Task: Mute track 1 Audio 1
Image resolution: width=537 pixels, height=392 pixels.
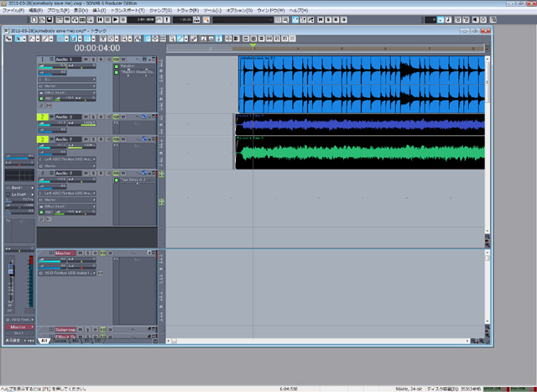Action: [x=86, y=60]
